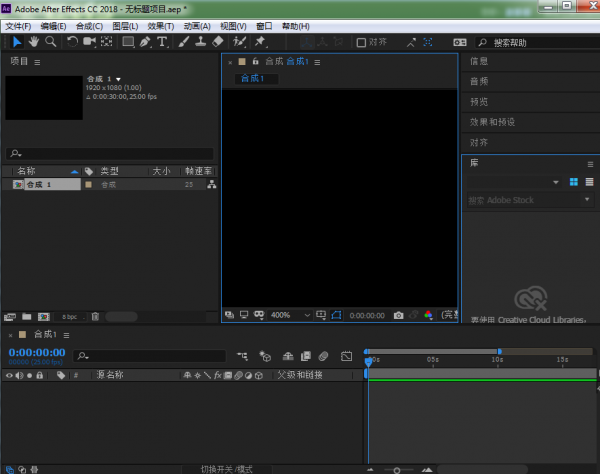Toggle the region of interest button
The width and height of the screenshot is (600, 474).
(x=337, y=315)
